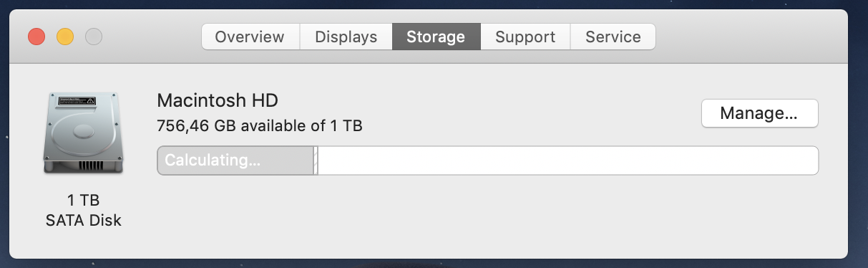Click the SATA Disk label
The height and width of the screenshot is (268, 868).
[x=82, y=220]
